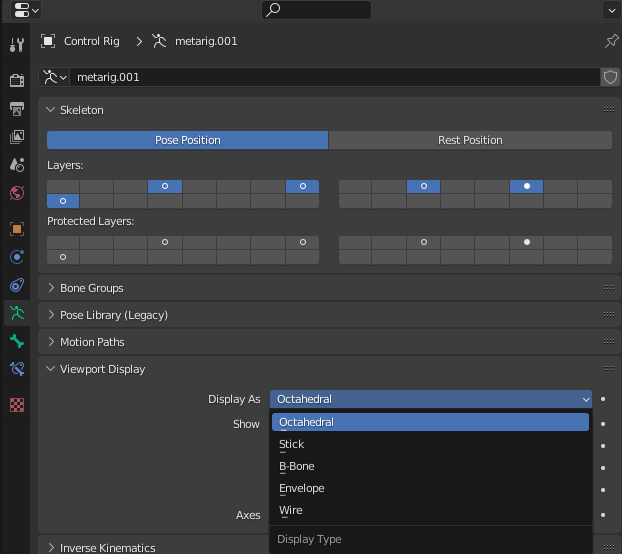Click the Control Rig object icon
Viewport: 622px width, 554px height.
pyautogui.click(x=48, y=41)
